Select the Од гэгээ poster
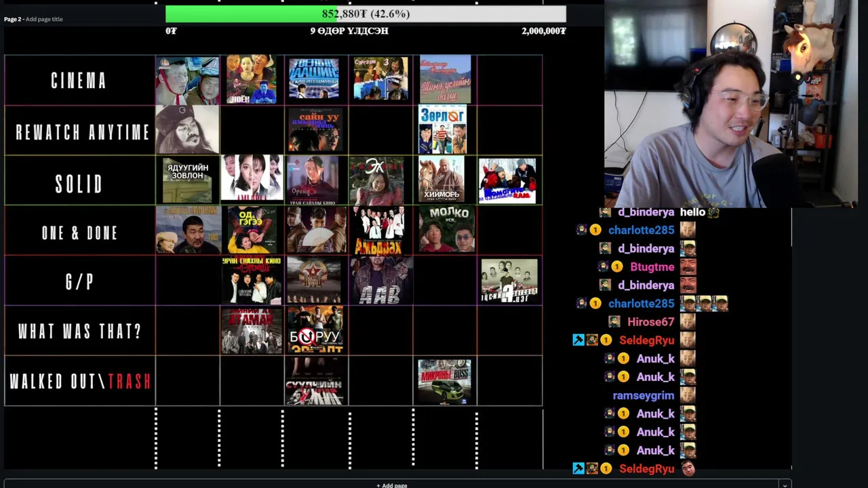This screenshot has height=488, width=868. pos(252,230)
